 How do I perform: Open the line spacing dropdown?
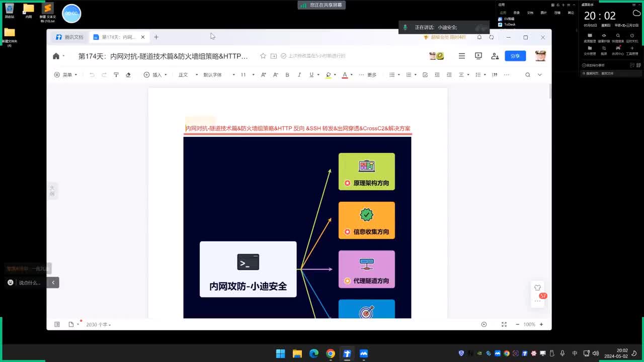tap(480, 75)
